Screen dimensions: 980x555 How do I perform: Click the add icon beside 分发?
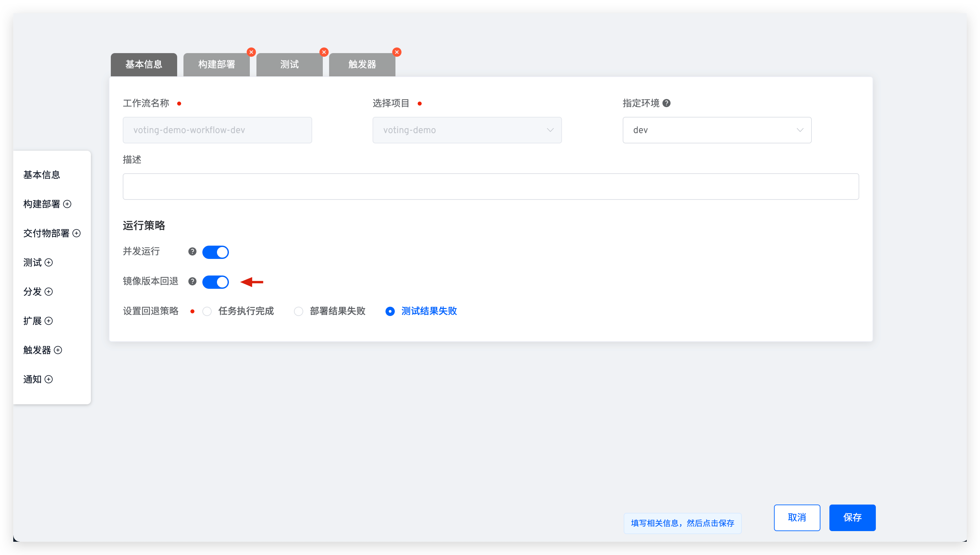click(x=48, y=292)
